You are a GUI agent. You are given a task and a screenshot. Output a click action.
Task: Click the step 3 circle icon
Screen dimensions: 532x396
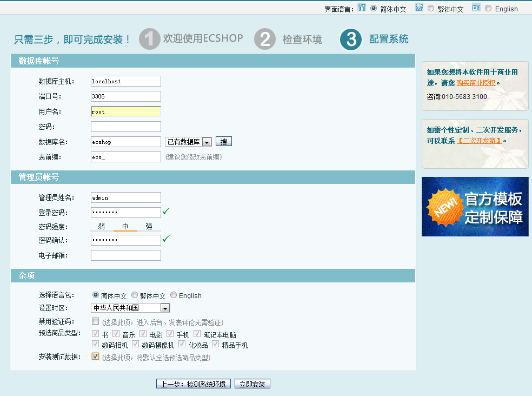click(x=351, y=39)
